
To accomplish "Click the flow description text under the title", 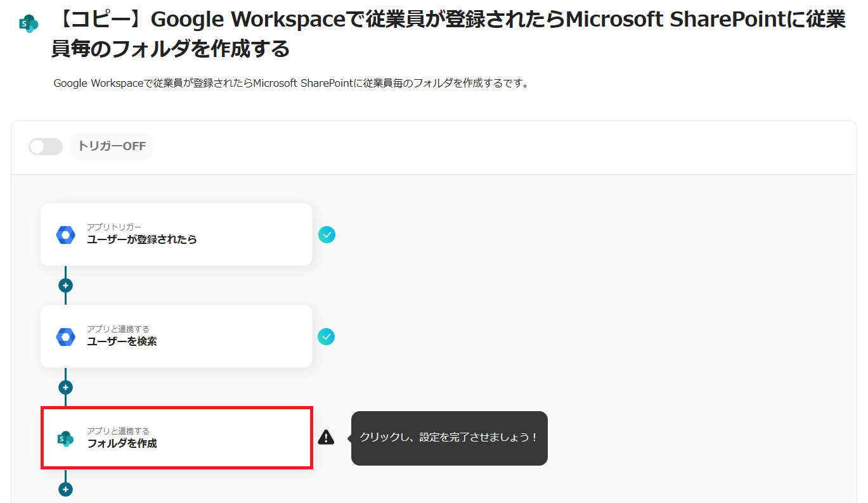I will 291,84.
